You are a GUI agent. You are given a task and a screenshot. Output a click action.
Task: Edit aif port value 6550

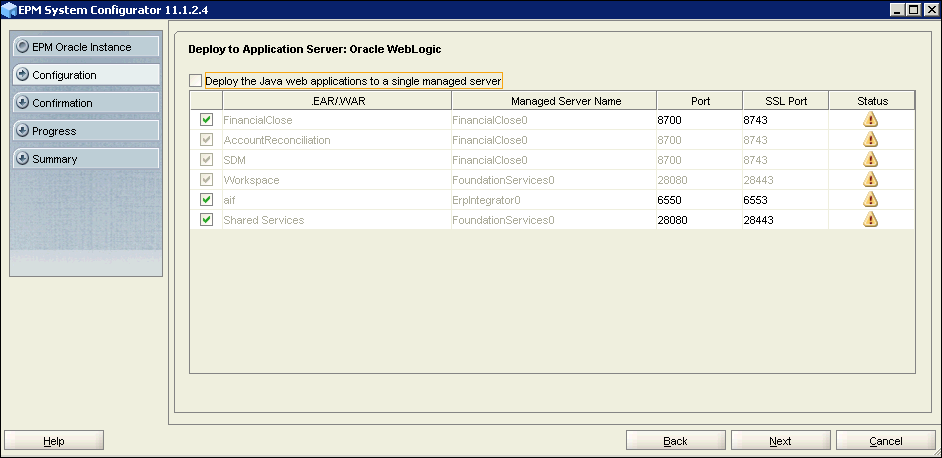[x=699, y=200]
